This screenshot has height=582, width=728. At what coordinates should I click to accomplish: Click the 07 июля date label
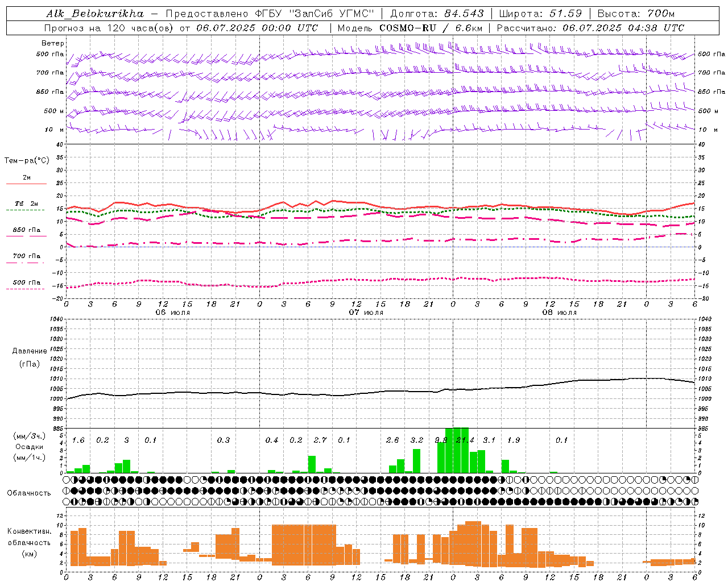coord(366,313)
